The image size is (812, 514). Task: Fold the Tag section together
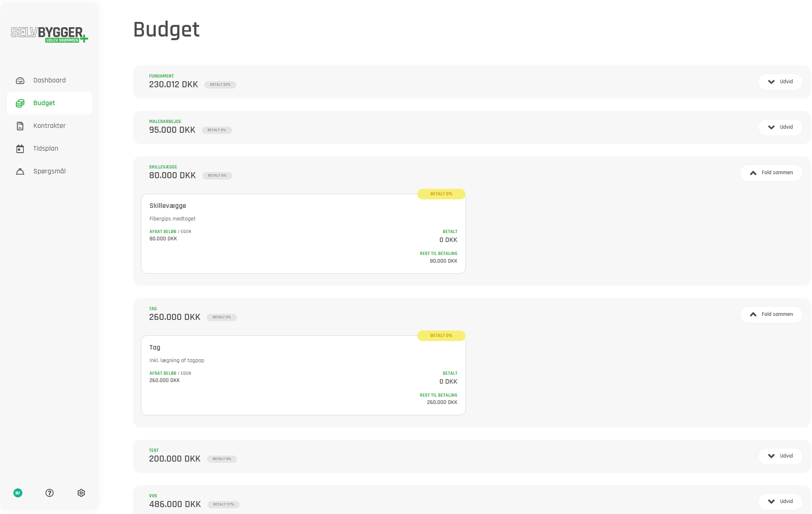(771, 314)
